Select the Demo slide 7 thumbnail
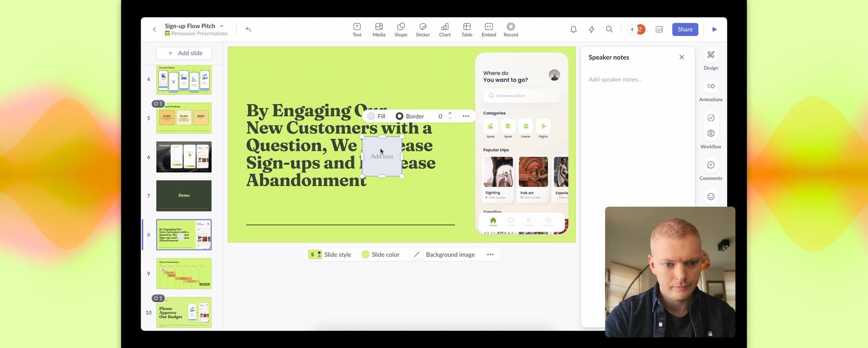This screenshot has height=348, width=868. tap(184, 196)
